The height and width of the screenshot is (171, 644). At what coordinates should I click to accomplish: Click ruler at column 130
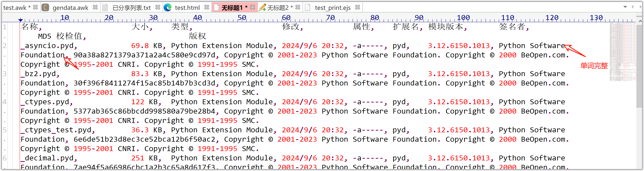click(596, 17)
